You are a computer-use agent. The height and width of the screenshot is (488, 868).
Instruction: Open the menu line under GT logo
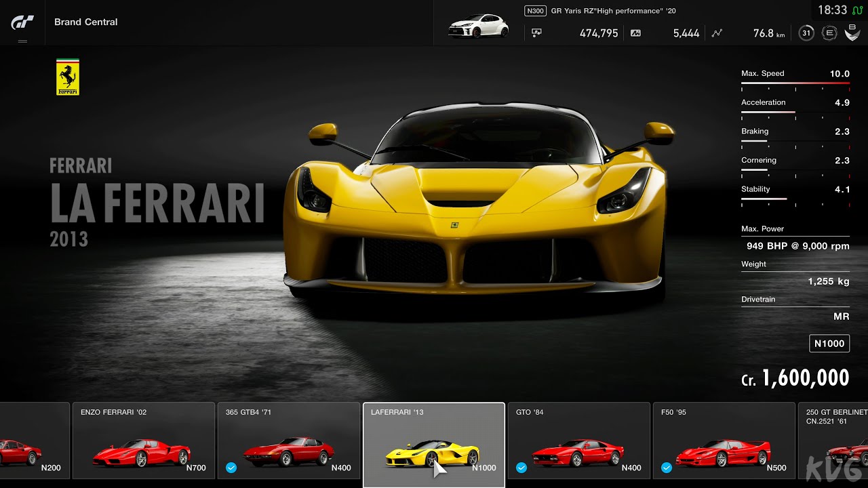pyautogui.click(x=22, y=41)
